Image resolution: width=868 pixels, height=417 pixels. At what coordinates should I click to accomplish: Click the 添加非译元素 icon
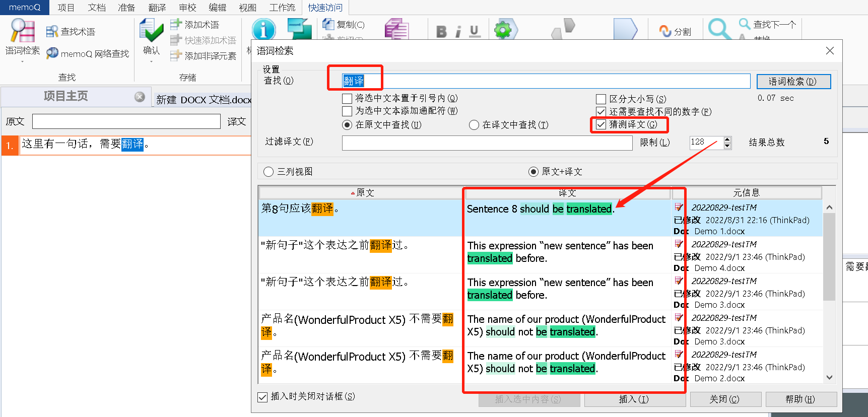coord(175,55)
